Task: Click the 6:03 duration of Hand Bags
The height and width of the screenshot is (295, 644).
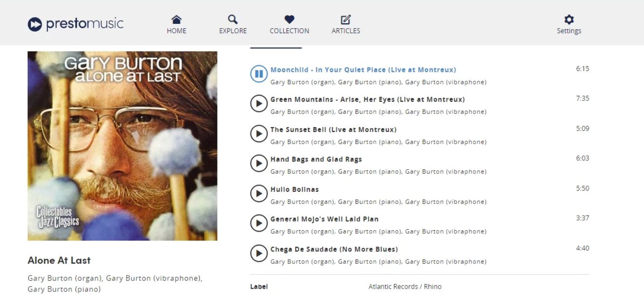Action: 583,158
